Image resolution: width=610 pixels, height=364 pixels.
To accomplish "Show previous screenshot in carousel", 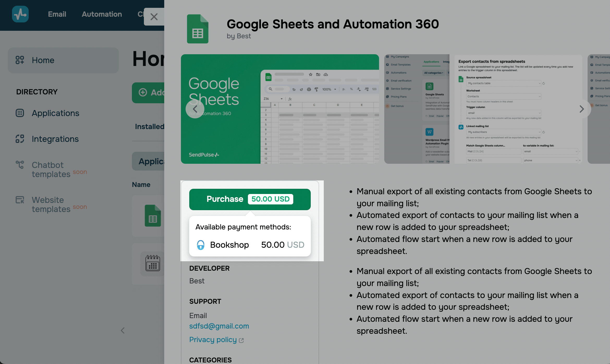I will [195, 109].
